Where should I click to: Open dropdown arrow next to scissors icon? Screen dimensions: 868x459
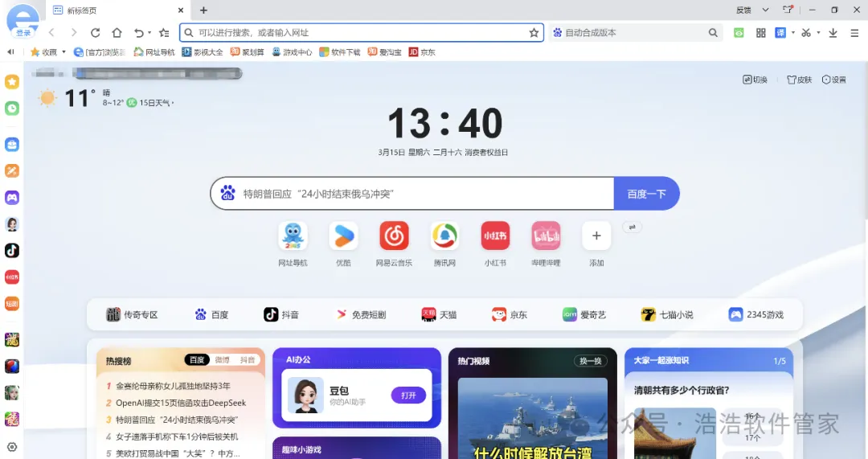[x=818, y=33]
